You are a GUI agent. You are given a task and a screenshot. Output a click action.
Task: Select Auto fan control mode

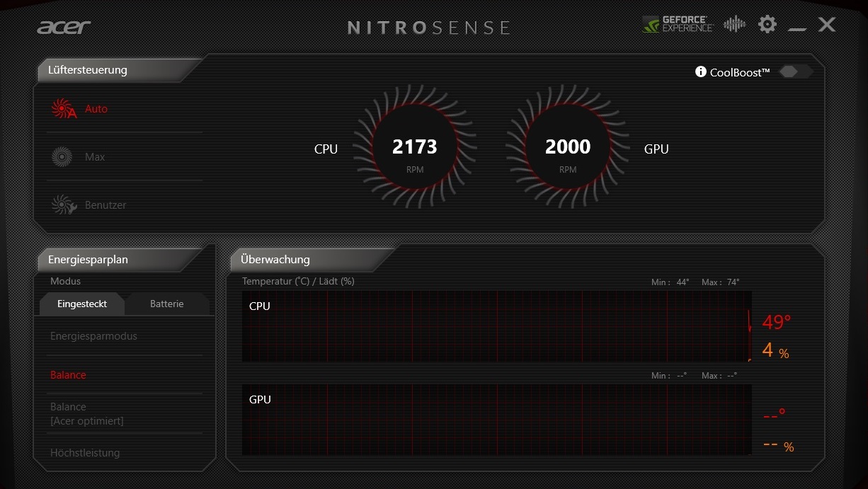[x=96, y=109]
